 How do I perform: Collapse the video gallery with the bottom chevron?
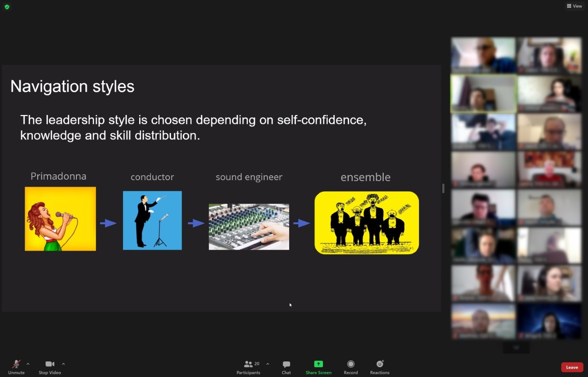pos(516,347)
